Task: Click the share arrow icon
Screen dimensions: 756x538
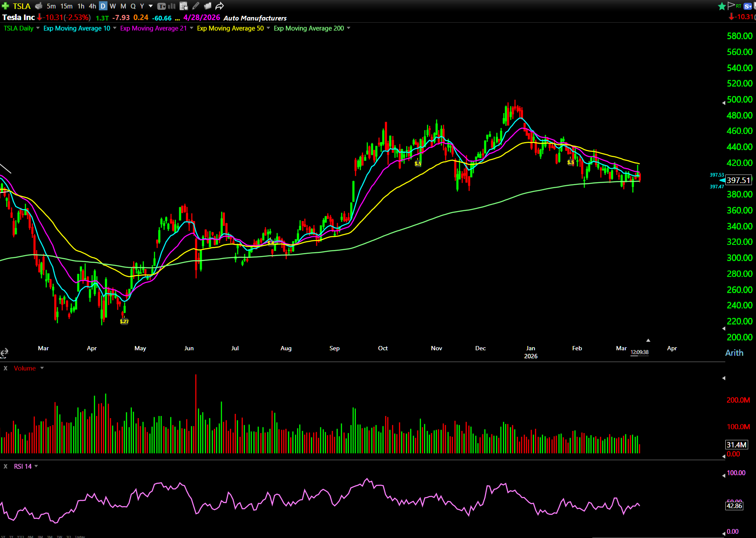Action: point(219,6)
